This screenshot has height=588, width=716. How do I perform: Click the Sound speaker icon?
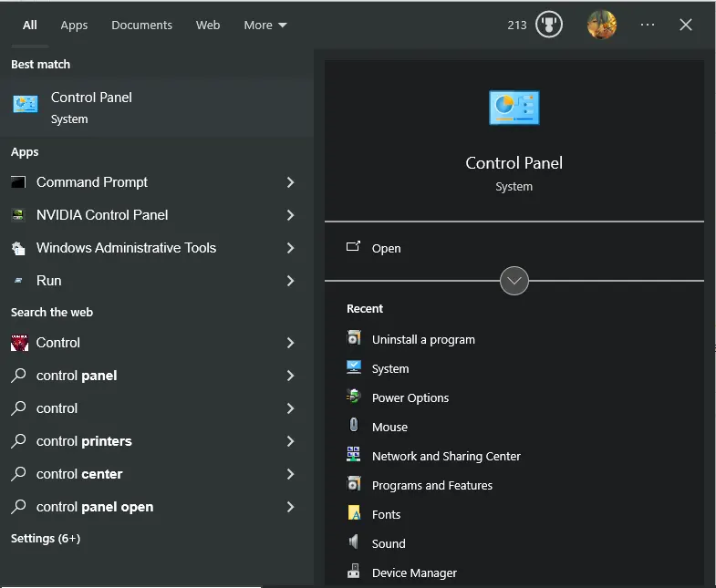click(x=354, y=542)
